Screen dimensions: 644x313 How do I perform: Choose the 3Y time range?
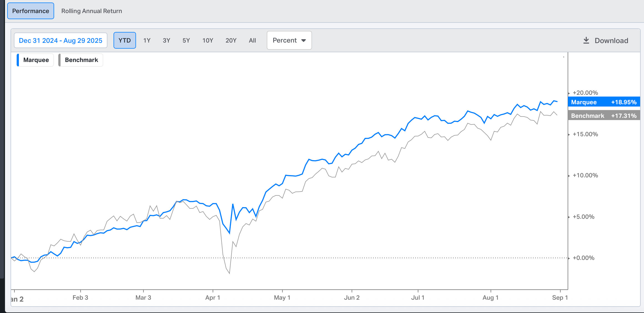pos(166,41)
